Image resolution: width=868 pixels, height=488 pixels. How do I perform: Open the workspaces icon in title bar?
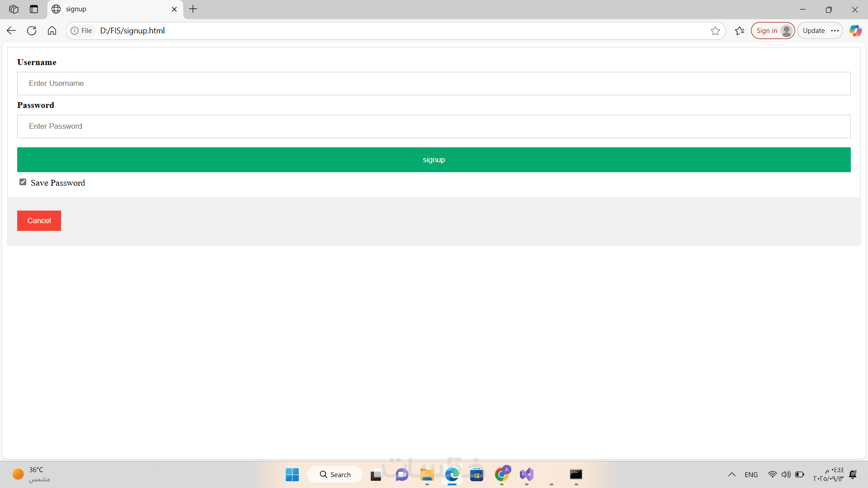pyautogui.click(x=14, y=9)
